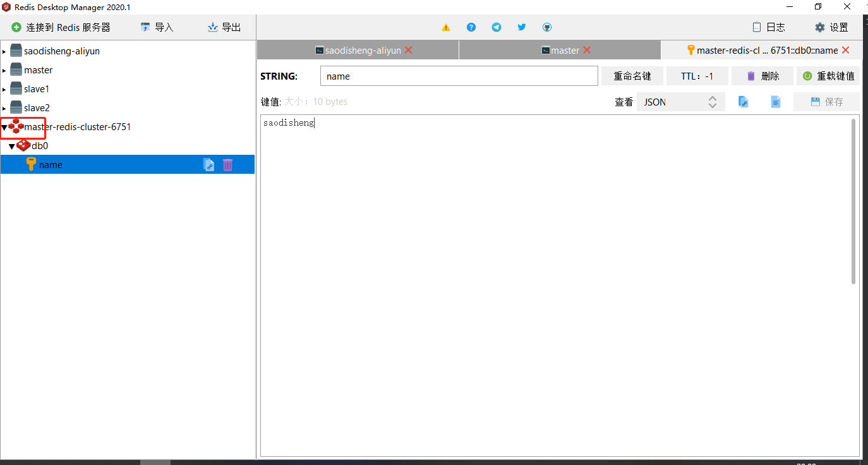Switch to the saodisheng-aliyun console tab

(x=358, y=50)
